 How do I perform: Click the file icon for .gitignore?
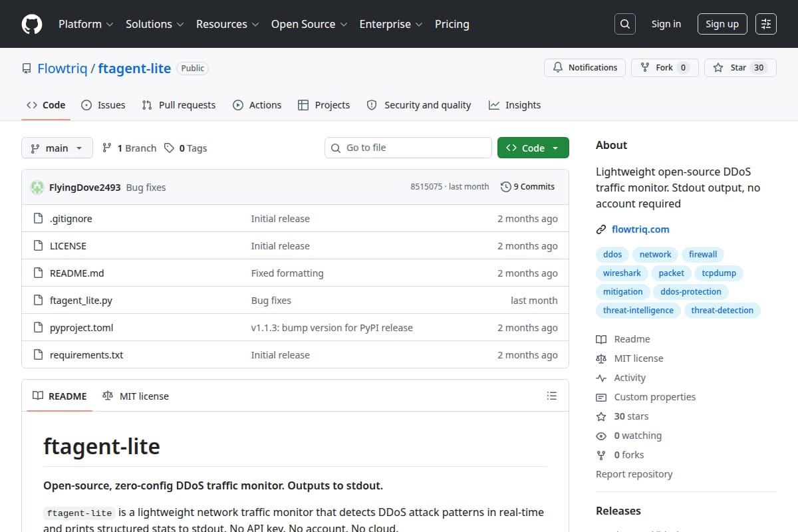tap(38, 219)
